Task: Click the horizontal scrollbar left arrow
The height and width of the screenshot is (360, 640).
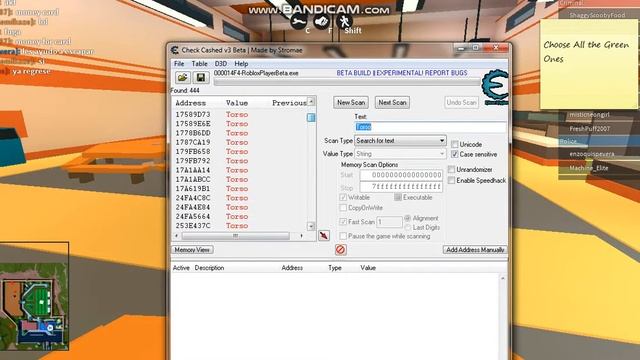Action: point(176,236)
